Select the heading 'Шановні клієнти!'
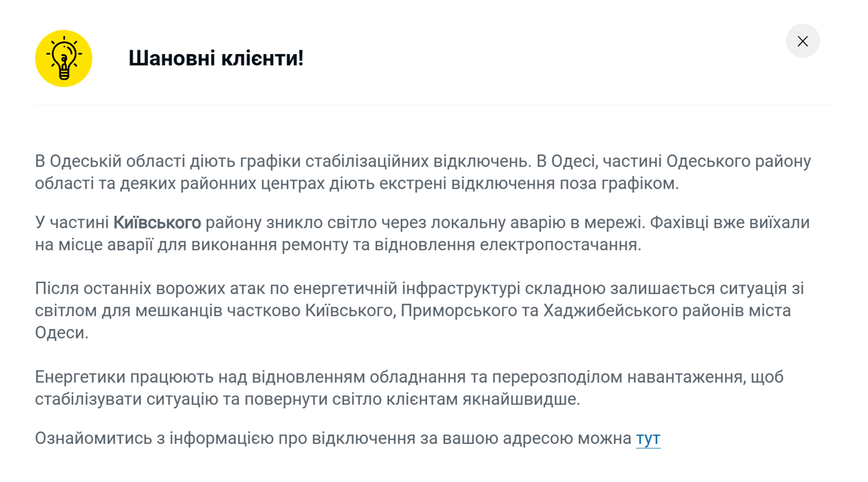Screen dimensions: 868x482 (216, 58)
